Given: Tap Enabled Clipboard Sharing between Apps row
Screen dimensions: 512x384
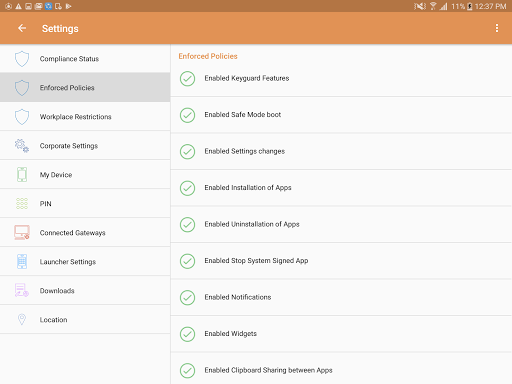Looking at the screenshot, I should 341,369.
